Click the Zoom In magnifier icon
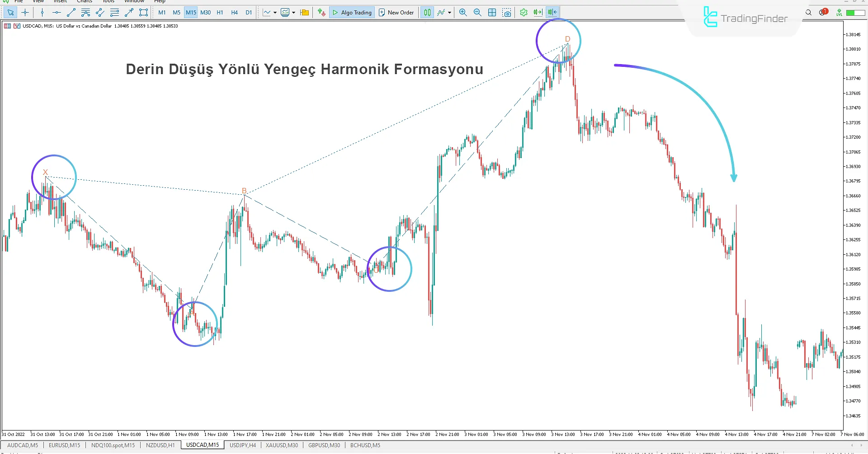The width and height of the screenshot is (868, 454). (x=463, y=13)
